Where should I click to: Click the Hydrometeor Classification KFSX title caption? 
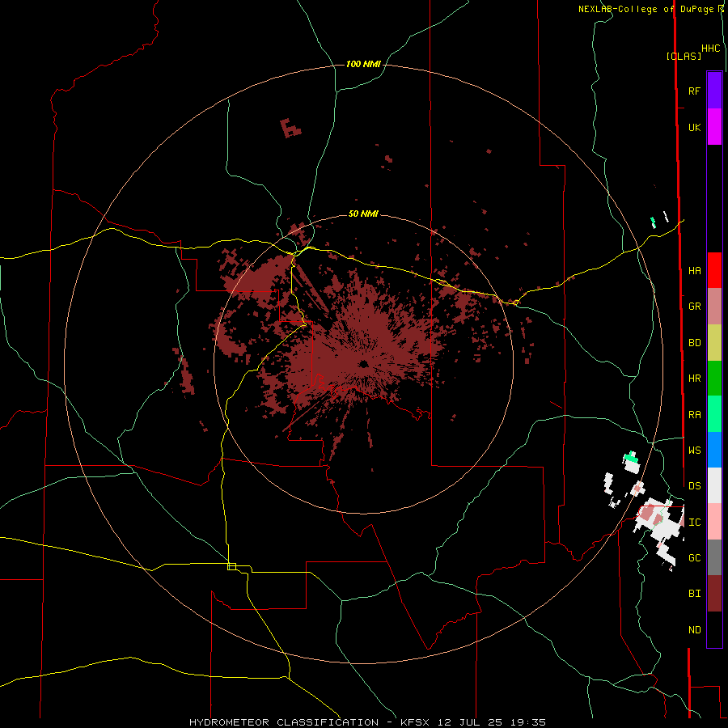click(367, 722)
